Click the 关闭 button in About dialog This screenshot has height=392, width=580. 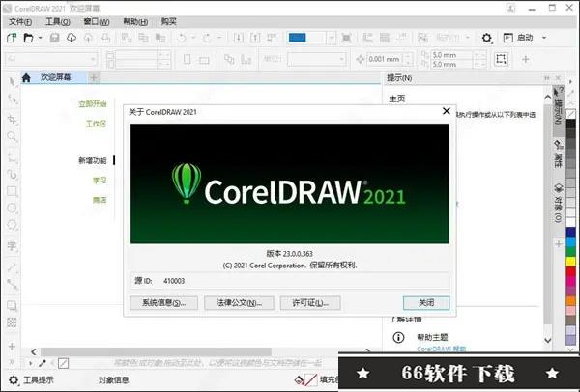click(426, 303)
